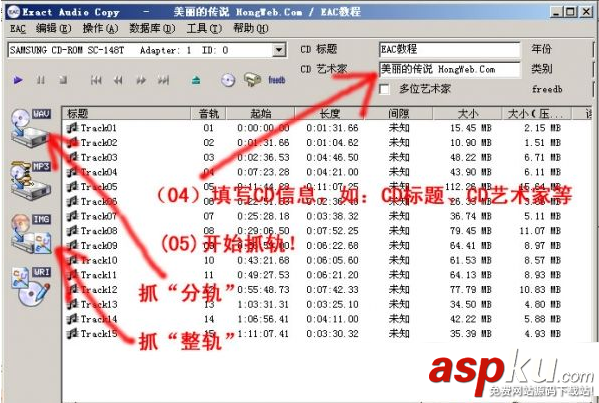Sort by 间隙 column header

pyautogui.click(x=398, y=113)
